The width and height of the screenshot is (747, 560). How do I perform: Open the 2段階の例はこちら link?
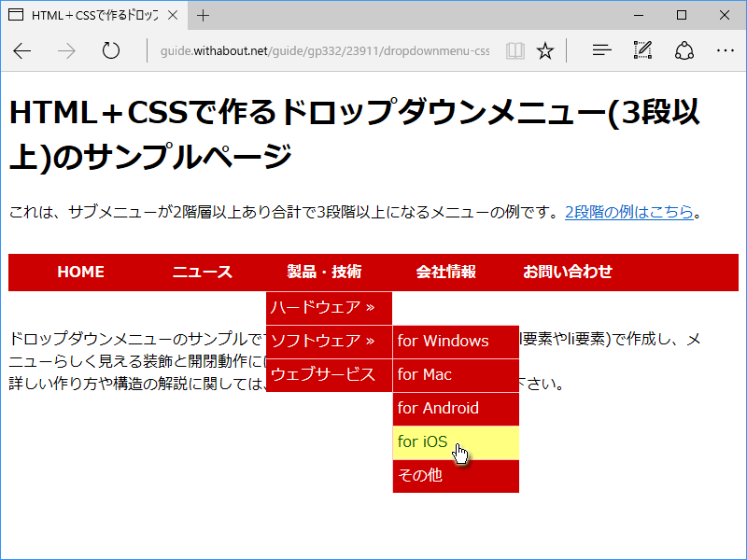click(x=628, y=212)
